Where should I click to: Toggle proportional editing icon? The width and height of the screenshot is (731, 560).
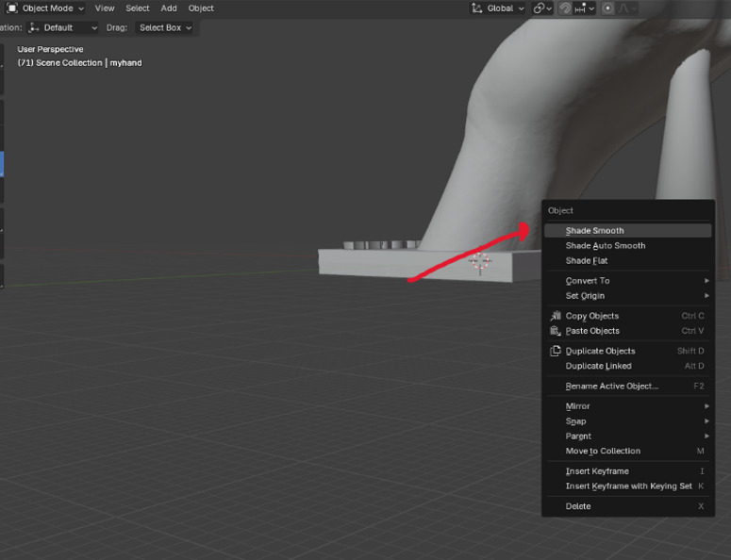tap(607, 8)
